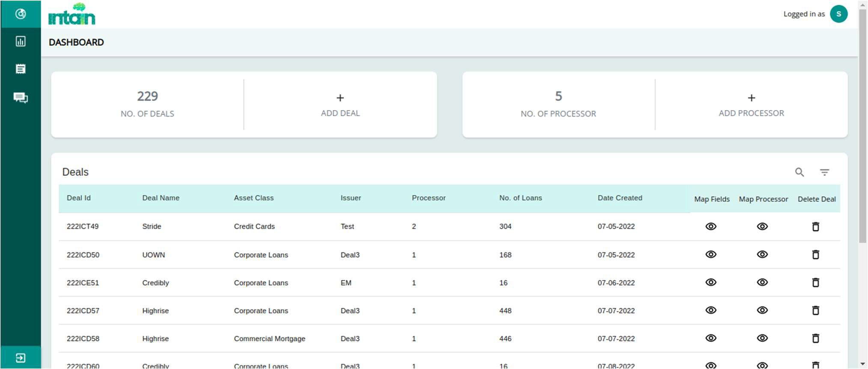Sort table by Deal Name column header
The image size is (868, 369).
pyautogui.click(x=161, y=198)
